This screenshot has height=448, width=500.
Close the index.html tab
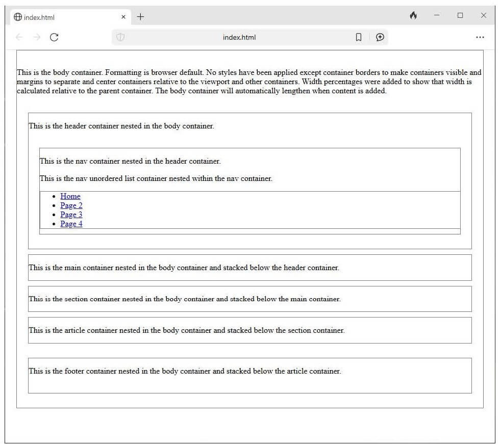[123, 17]
